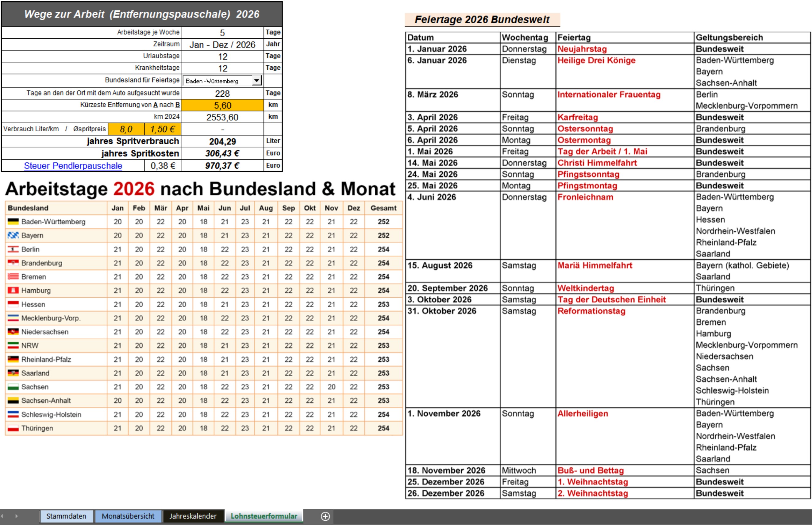Select the Lohnsteuerformular sheet tab
The image size is (812, 525).
(264, 516)
